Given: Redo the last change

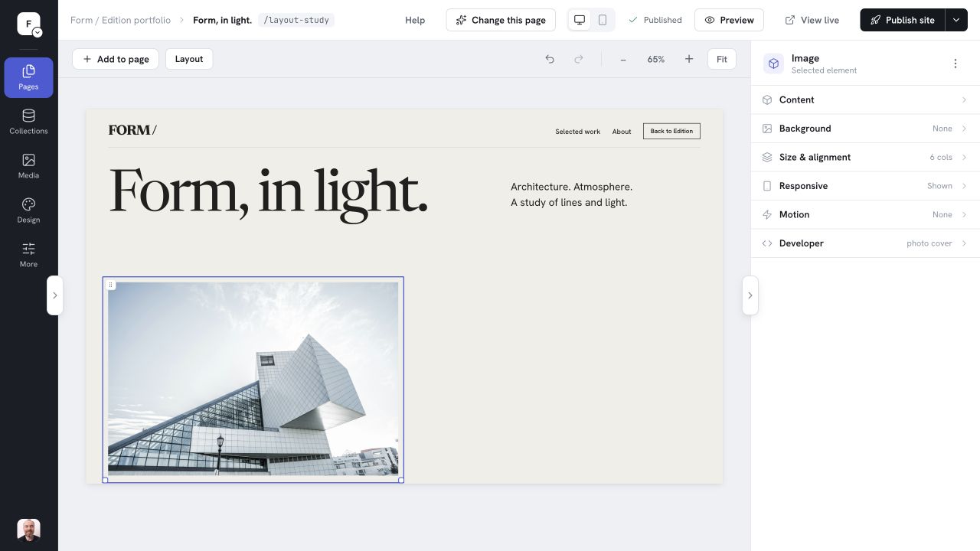Looking at the screenshot, I should [x=579, y=59].
